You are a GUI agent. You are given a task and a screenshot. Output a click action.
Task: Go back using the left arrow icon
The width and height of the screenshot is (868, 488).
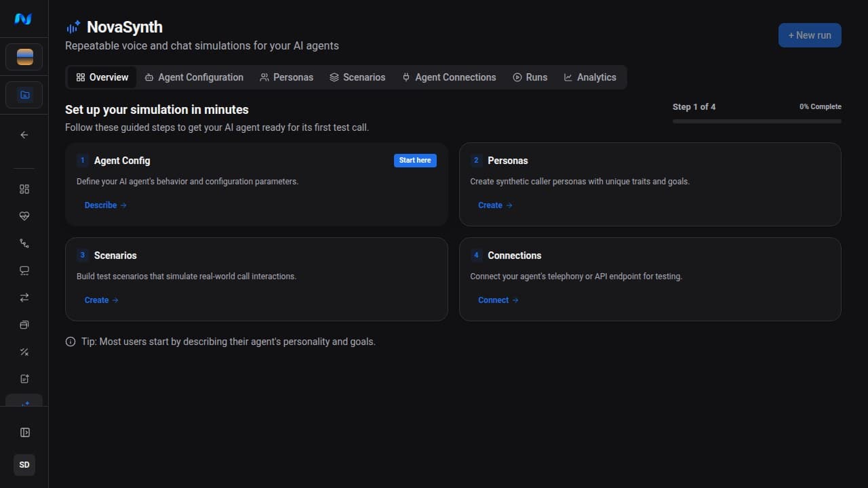pos(24,135)
